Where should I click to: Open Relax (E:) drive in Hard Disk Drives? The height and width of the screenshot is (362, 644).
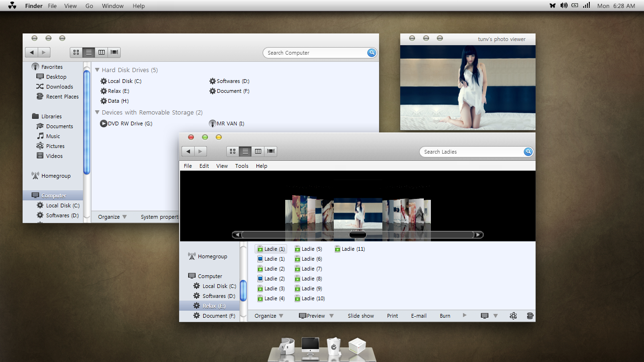click(115, 91)
